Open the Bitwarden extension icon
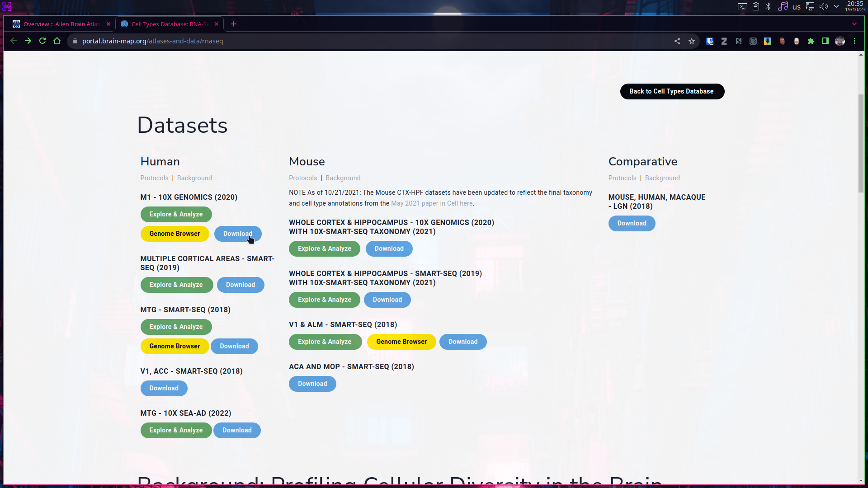868x488 pixels. (x=710, y=41)
